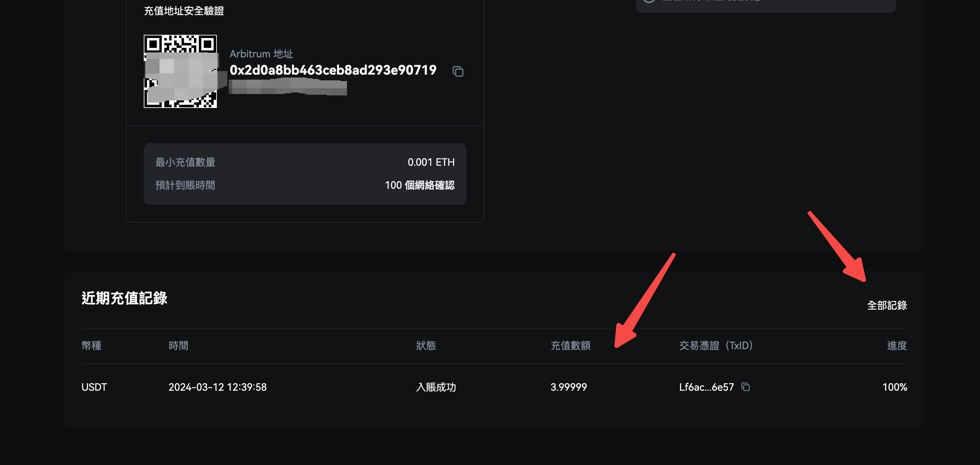Click the 狀態 column header

point(426,346)
